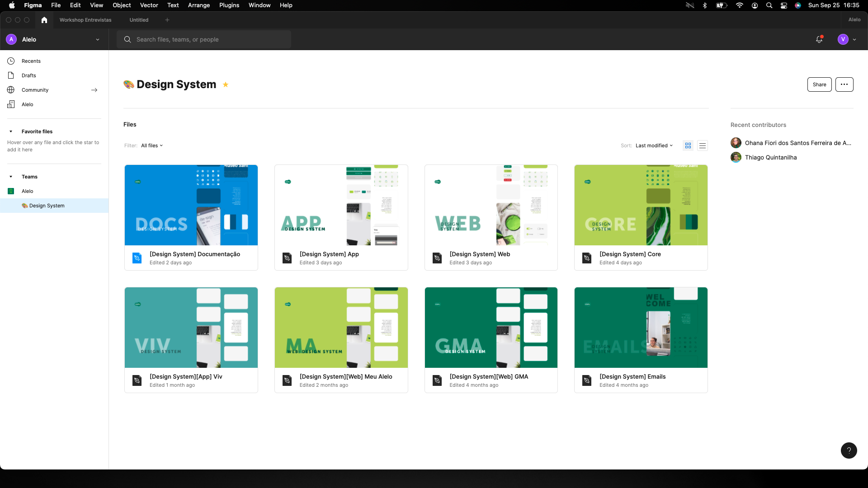This screenshot has width=868, height=488.
Task: Open Recents from the sidebar
Action: [x=31, y=61]
